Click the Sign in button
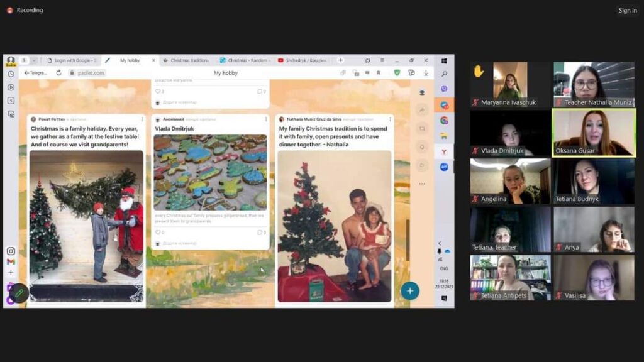This screenshot has width=644, height=362. 627,10
